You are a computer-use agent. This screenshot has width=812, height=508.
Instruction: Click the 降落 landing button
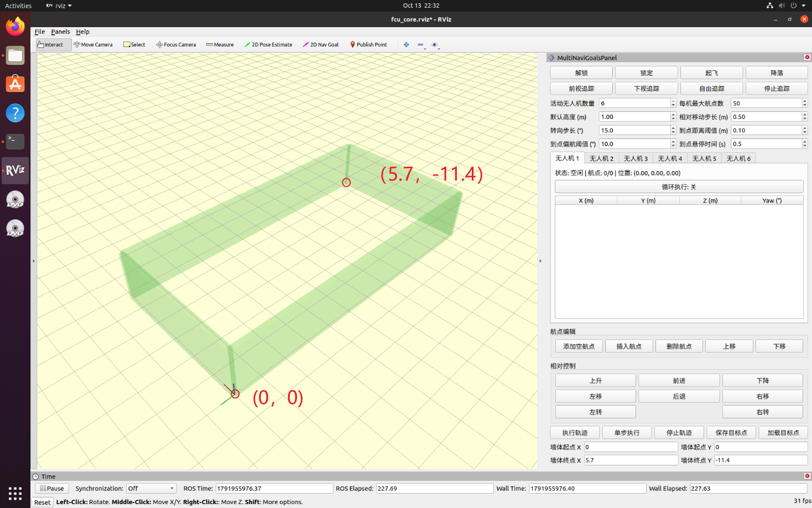point(777,73)
